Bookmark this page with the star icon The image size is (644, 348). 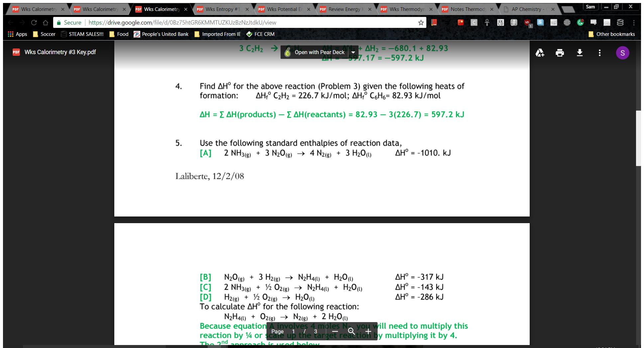click(421, 23)
